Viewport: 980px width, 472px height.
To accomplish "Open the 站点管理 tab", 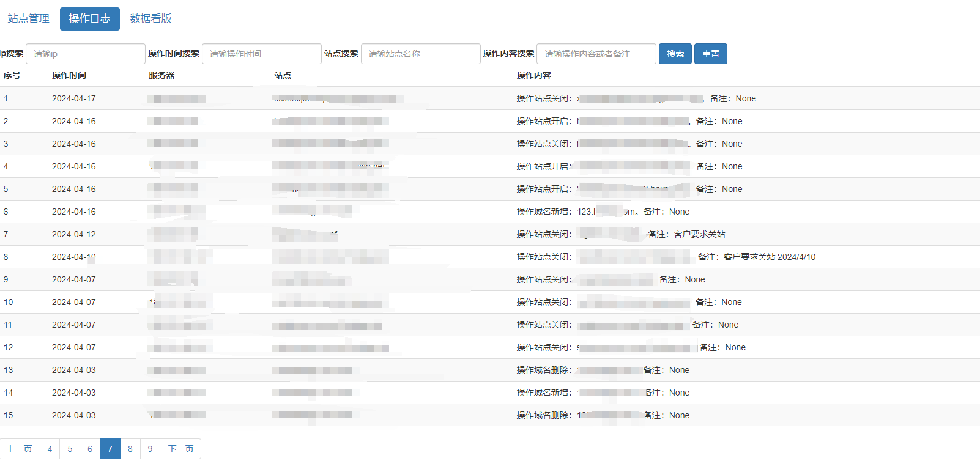I will [28, 19].
